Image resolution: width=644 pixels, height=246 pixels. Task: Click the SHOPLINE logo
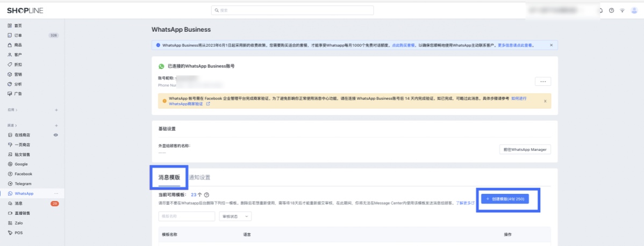coord(25,10)
